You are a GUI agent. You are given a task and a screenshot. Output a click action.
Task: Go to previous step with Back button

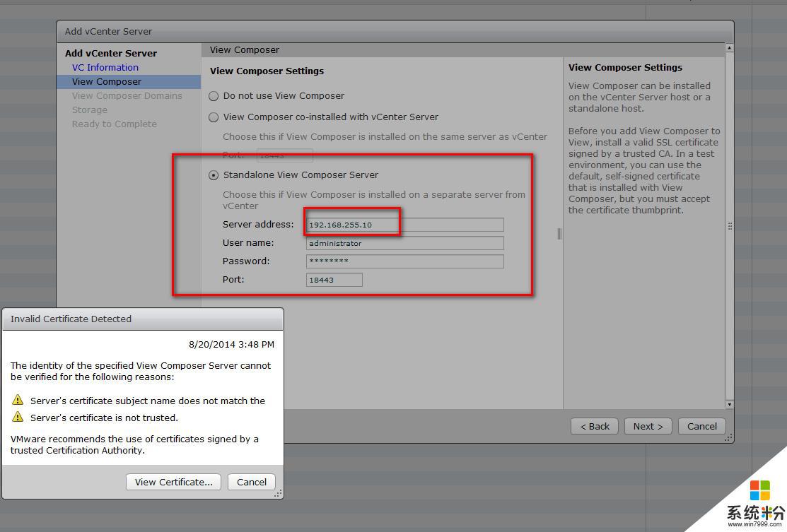[x=594, y=426]
